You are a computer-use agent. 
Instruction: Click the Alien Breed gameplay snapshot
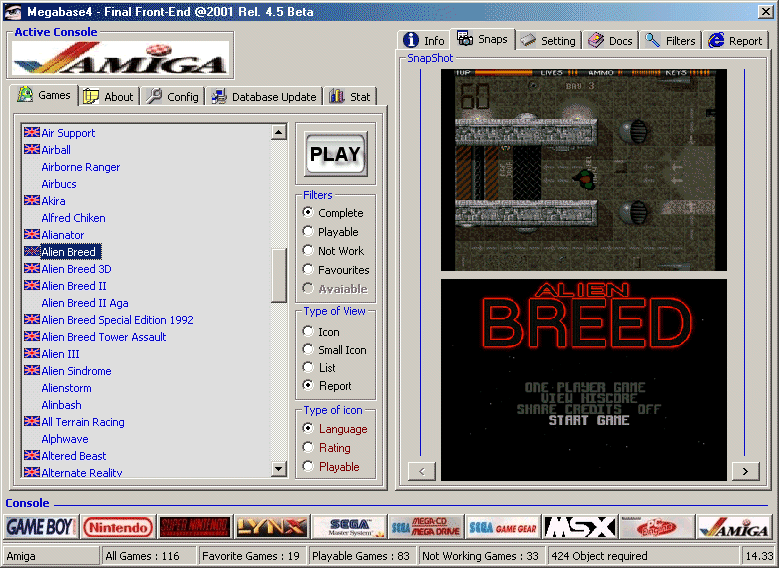(584, 170)
